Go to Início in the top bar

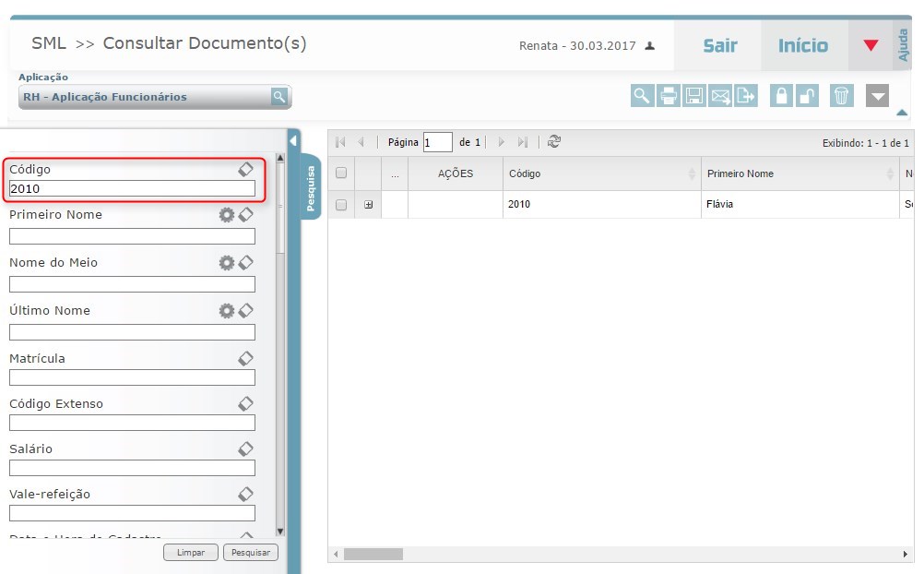(x=803, y=45)
